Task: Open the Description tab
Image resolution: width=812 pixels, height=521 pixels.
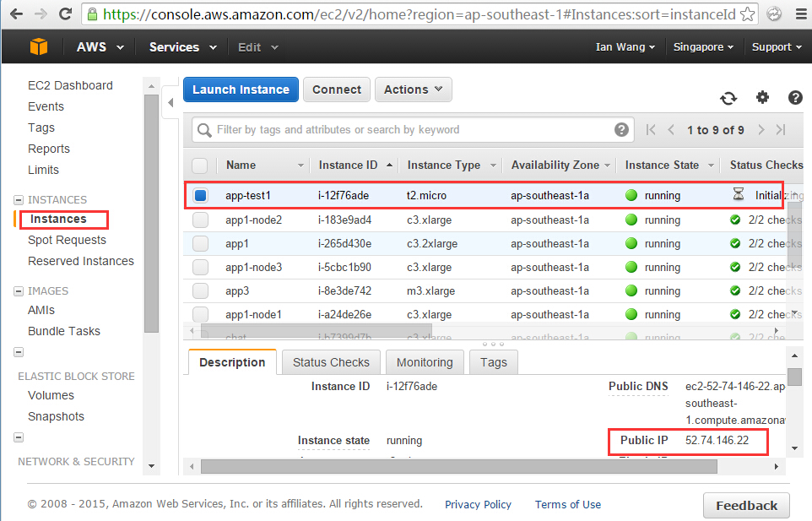Action: pos(232,362)
